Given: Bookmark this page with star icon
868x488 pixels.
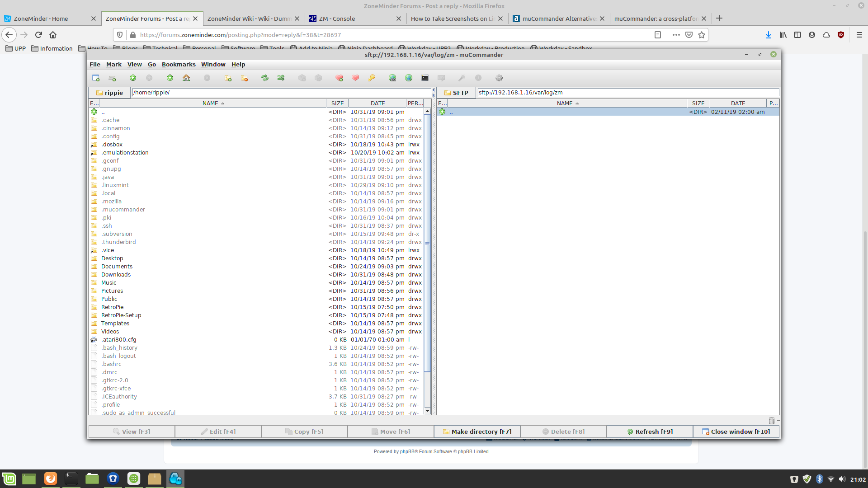Looking at the screenshot, I should [x=702, y=35].
